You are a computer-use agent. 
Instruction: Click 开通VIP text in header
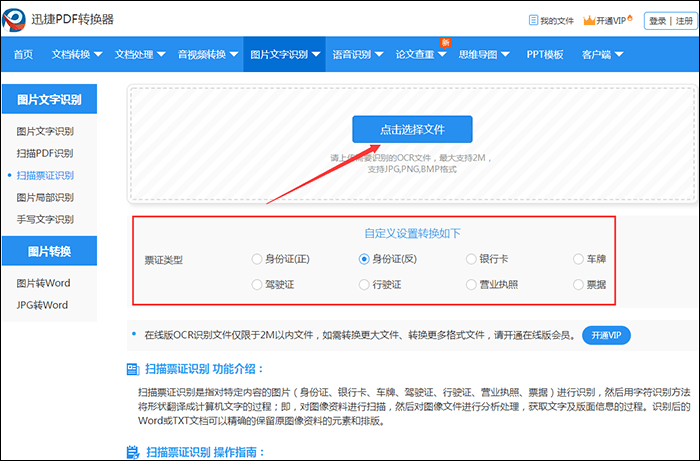pos(611,21)
